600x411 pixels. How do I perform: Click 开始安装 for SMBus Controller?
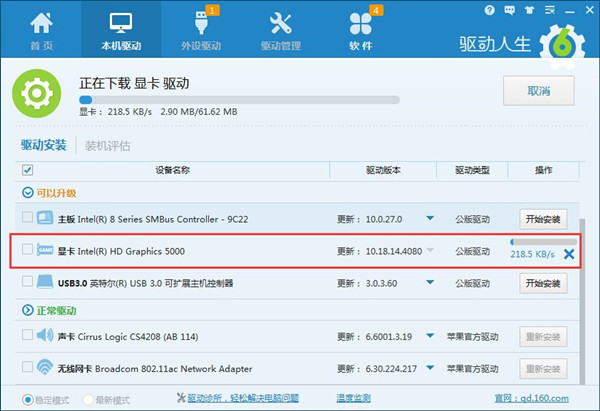(x=543, y=219)
